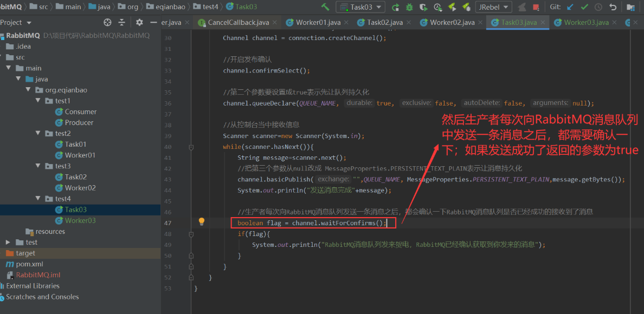Click the Profiler run icon with clock
Viewport: 644px width, 314px height.
tap(438, 7)
